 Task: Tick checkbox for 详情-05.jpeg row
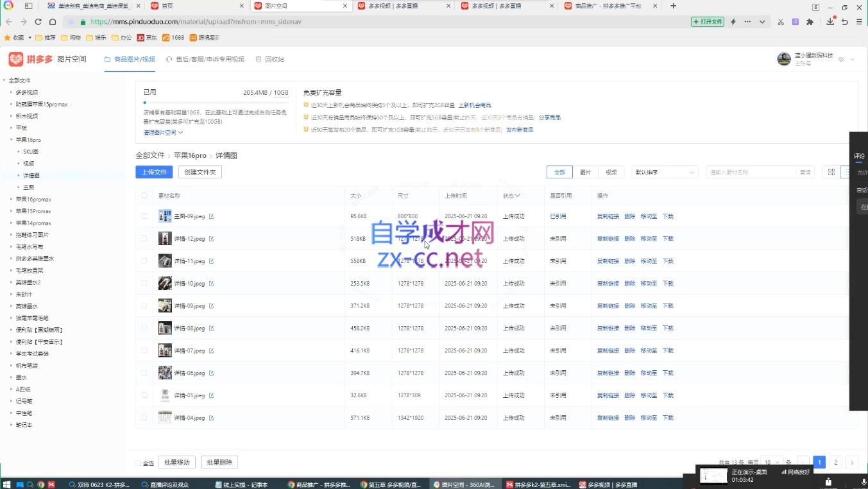pyautogui.click(x=144, y=395)
